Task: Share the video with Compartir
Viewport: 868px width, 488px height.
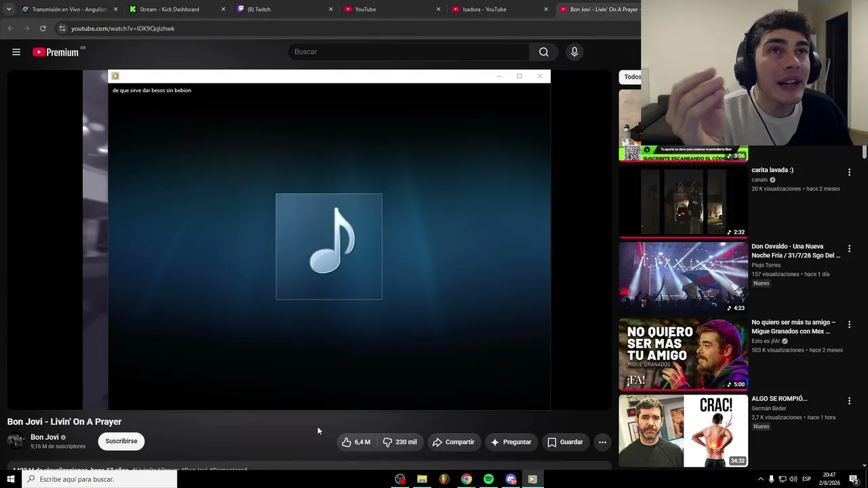Action: point(454,442)
